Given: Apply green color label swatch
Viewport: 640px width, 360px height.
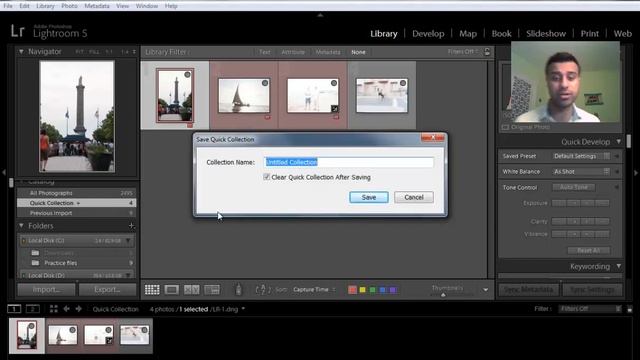Looking at the screenshot, I should pyautogui.click(x=372, y=290).
